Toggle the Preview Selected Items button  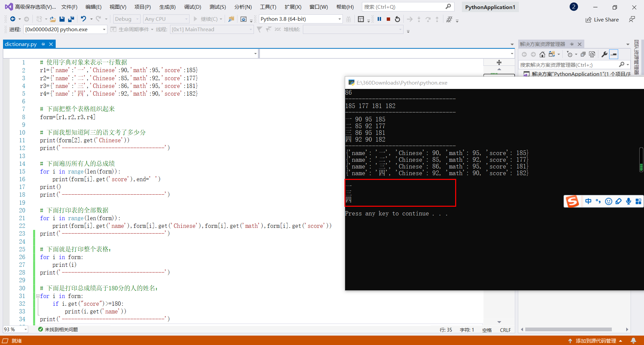coord(614,54)
